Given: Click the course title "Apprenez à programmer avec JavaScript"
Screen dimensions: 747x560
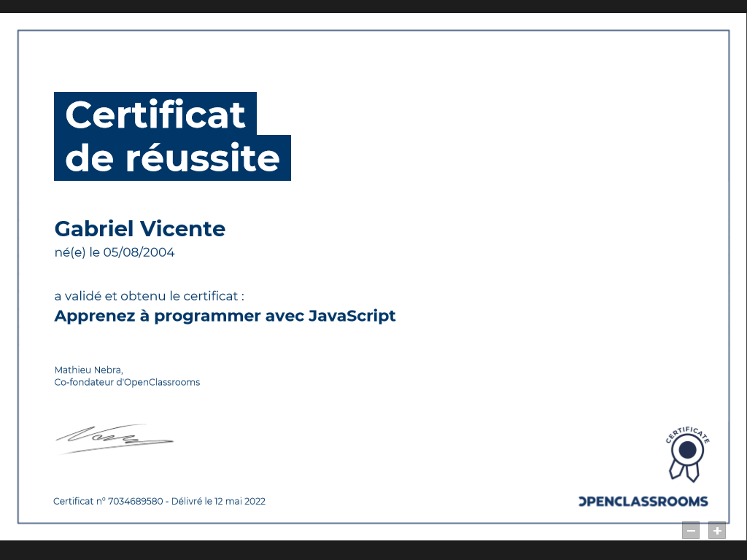Looking at the screenshot, I should pos(225,316).
